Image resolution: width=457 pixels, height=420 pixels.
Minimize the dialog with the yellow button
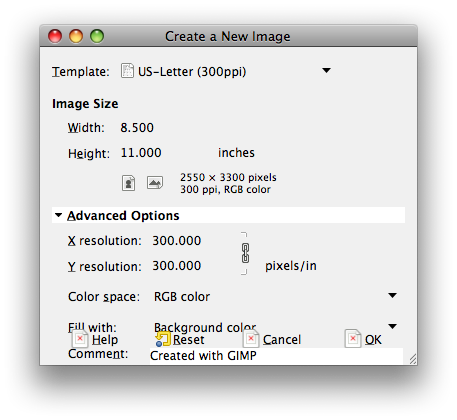(x=76, y=36)
